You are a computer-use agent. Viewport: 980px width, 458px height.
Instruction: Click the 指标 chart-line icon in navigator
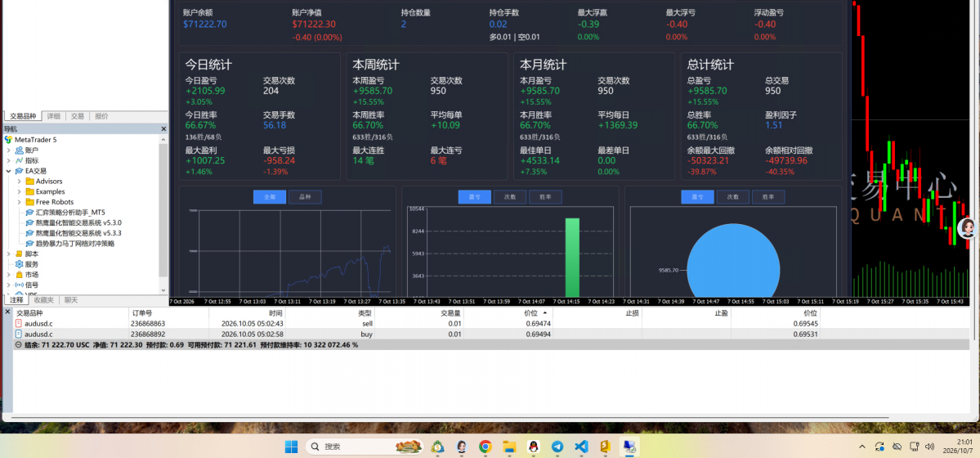click(20, 160)
